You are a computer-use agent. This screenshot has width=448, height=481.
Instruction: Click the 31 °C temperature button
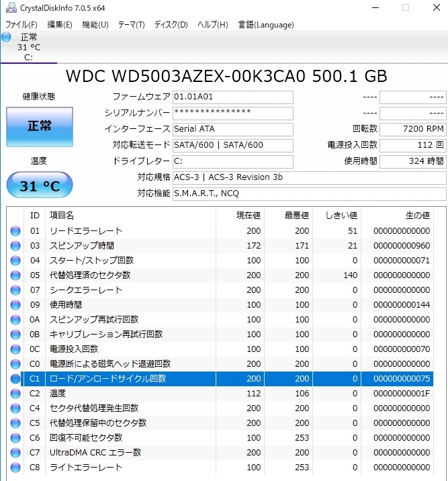pyautogui.click(x=40, y=185)
